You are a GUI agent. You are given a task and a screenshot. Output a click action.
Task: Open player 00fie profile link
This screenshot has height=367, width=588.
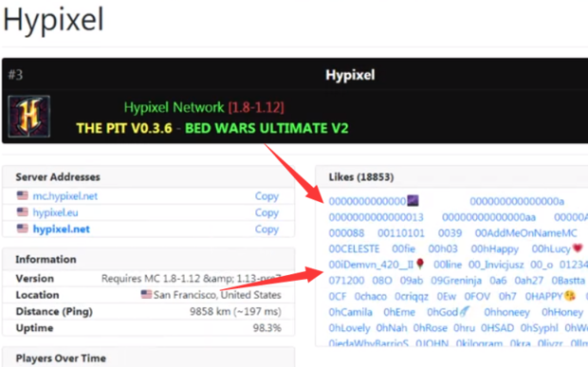(403, 248)
